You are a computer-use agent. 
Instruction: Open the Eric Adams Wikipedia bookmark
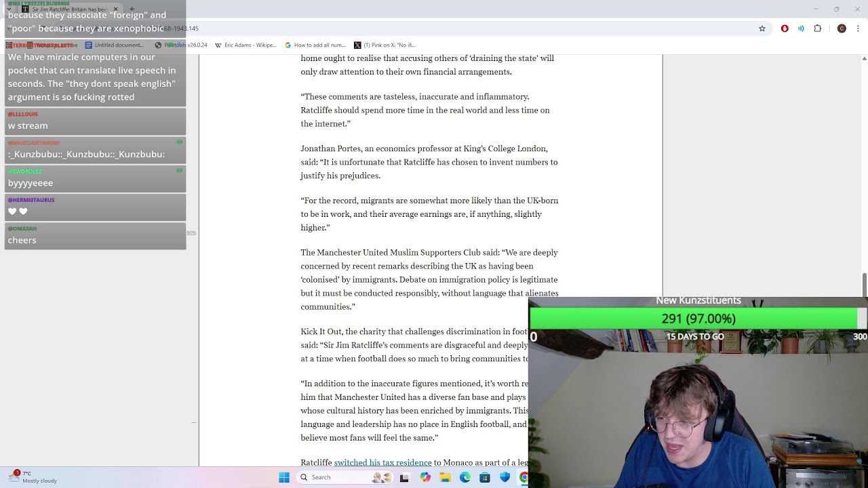[245, 45]
